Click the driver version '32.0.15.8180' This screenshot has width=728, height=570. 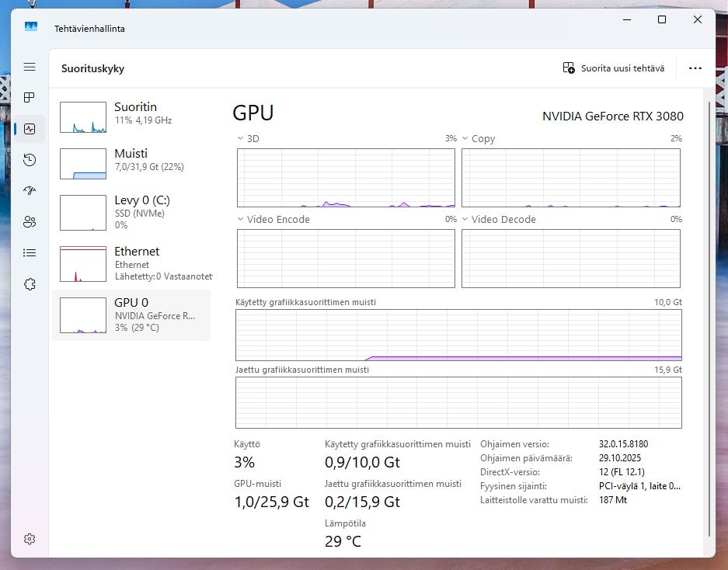[624, 443]
